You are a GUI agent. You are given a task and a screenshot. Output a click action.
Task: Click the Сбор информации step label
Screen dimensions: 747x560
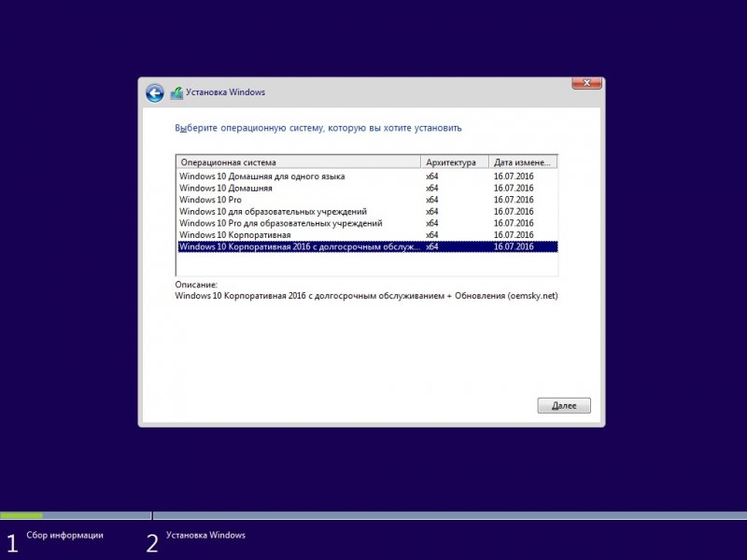click(64, 535)
